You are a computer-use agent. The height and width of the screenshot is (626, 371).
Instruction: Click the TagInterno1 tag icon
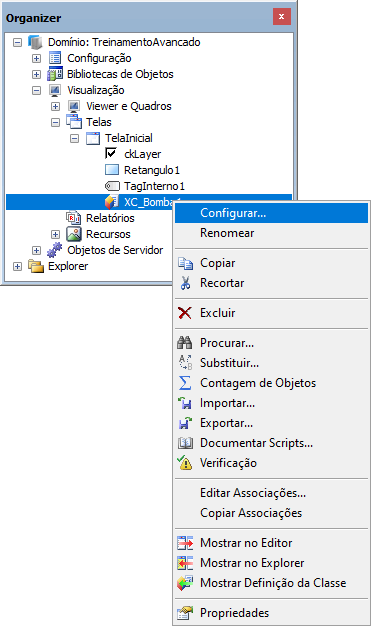pos(112,186)
